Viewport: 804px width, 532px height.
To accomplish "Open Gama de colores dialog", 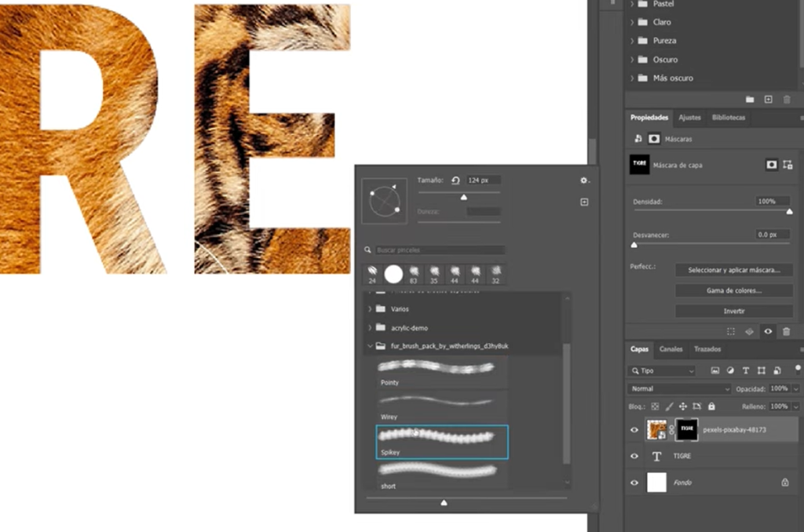I will click(733, 290).
